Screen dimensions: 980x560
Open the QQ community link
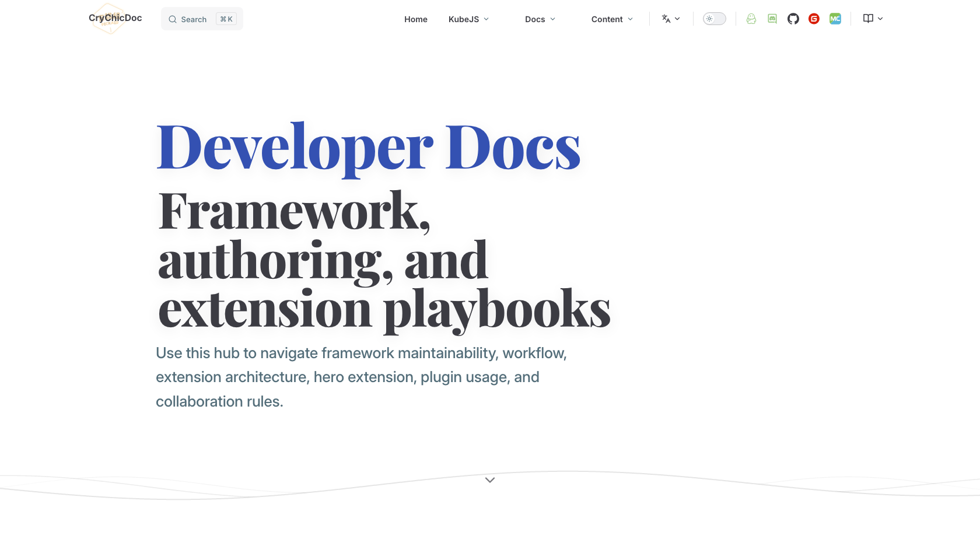pos(751,19)
